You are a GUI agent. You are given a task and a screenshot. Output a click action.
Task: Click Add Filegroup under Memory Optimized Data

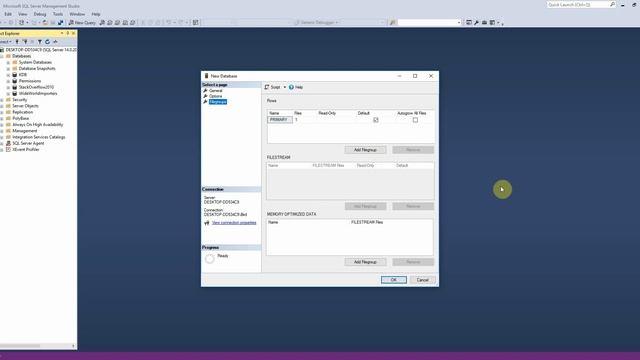[x=365, y=262]
